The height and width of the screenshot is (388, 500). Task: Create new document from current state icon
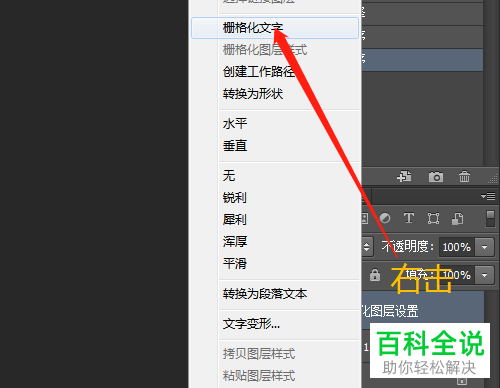(x=404, y=176)
